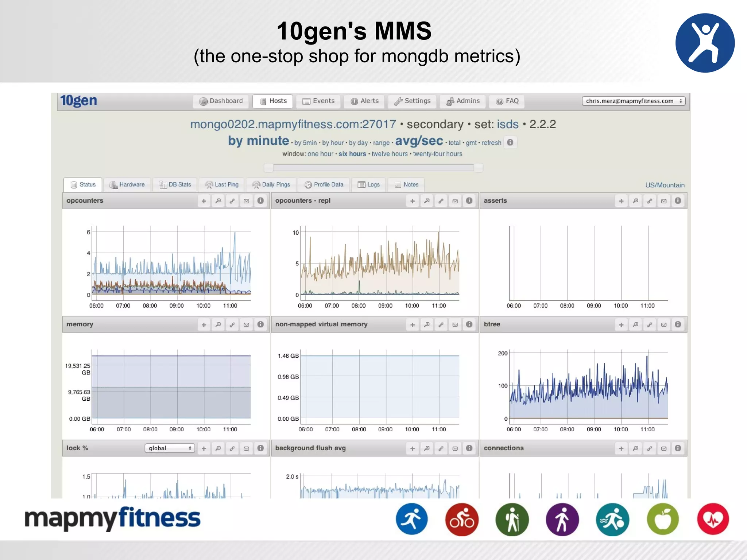The width and height of the screenshot is (747, 560).
Task: Click the US/Mountain timezone label
Action: [665, 185]
